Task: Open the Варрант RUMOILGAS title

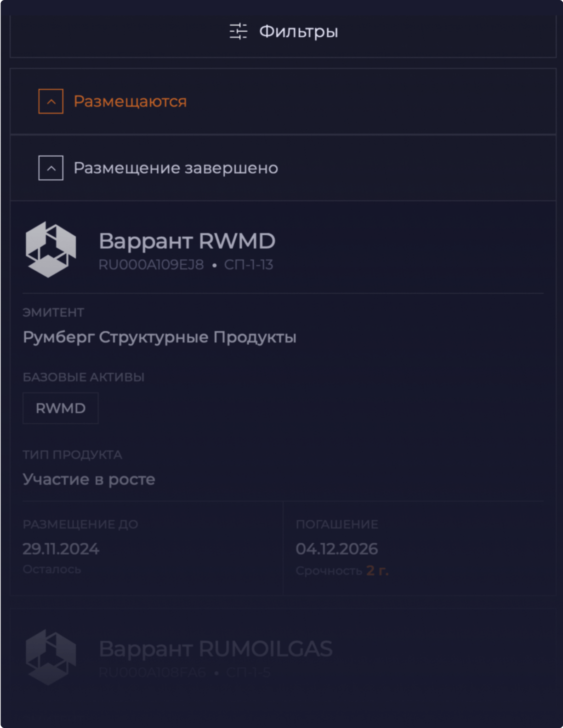Action: pos(215,648)
